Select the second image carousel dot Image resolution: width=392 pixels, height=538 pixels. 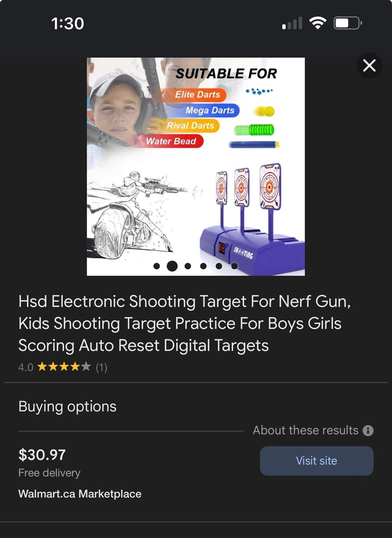coord(172,266)
